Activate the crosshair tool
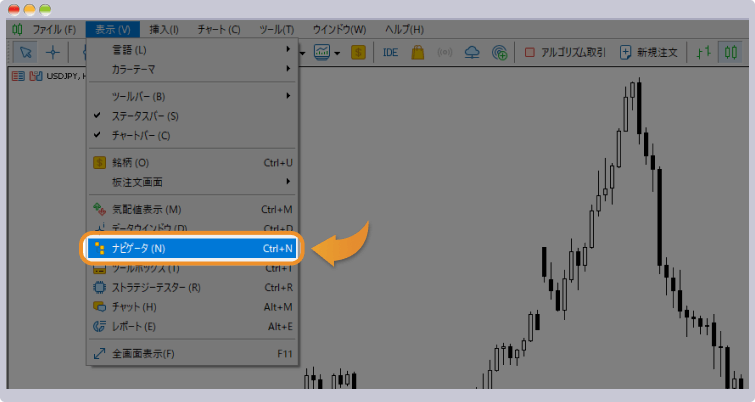This screenshot has width=755, height=402. click(x=53, y=53)
